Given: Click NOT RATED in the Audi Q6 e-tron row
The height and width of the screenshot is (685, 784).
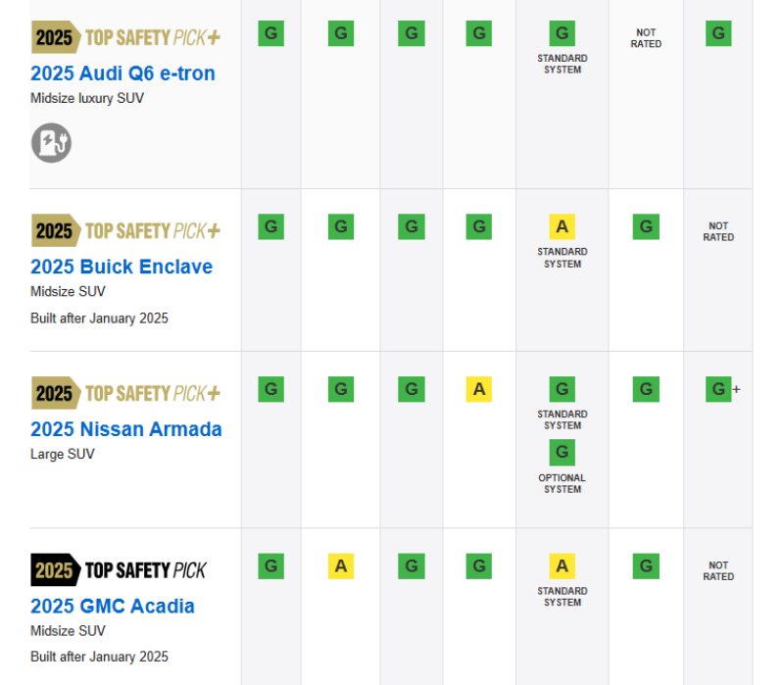Looking at the screenshot, I should tap(646, 38).
